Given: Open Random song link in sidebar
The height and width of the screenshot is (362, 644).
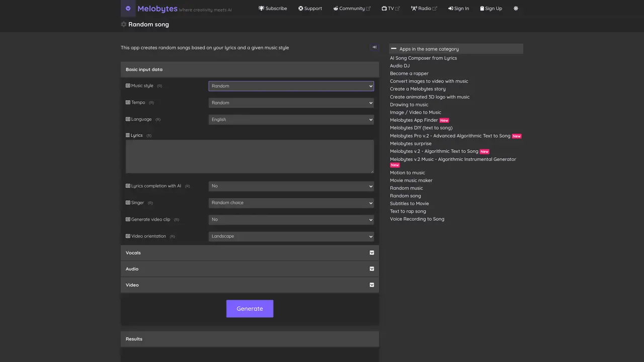Looking at the screenshot, I should tap(406, 196).
